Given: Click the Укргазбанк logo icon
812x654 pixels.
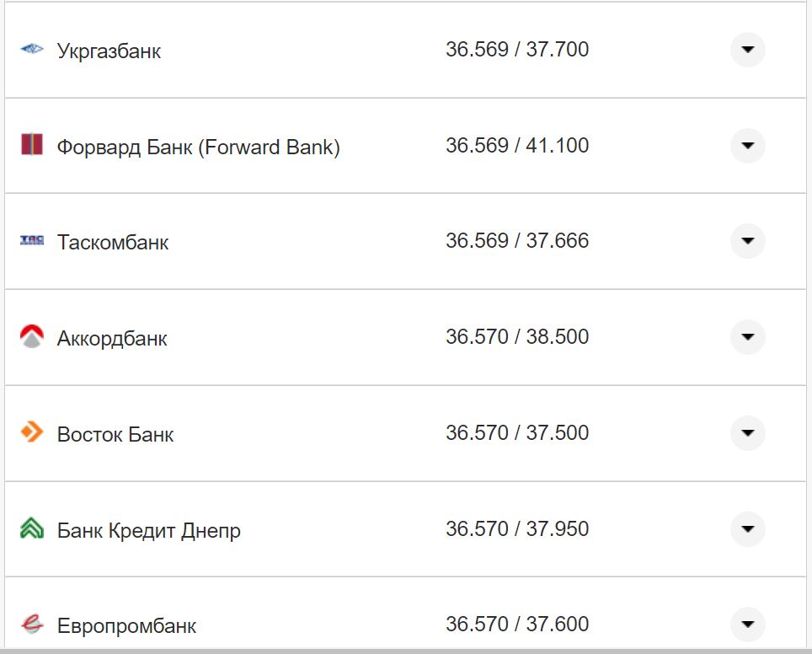Looking at the screenshot, I should pyautogui.click(x=31, y=49).
